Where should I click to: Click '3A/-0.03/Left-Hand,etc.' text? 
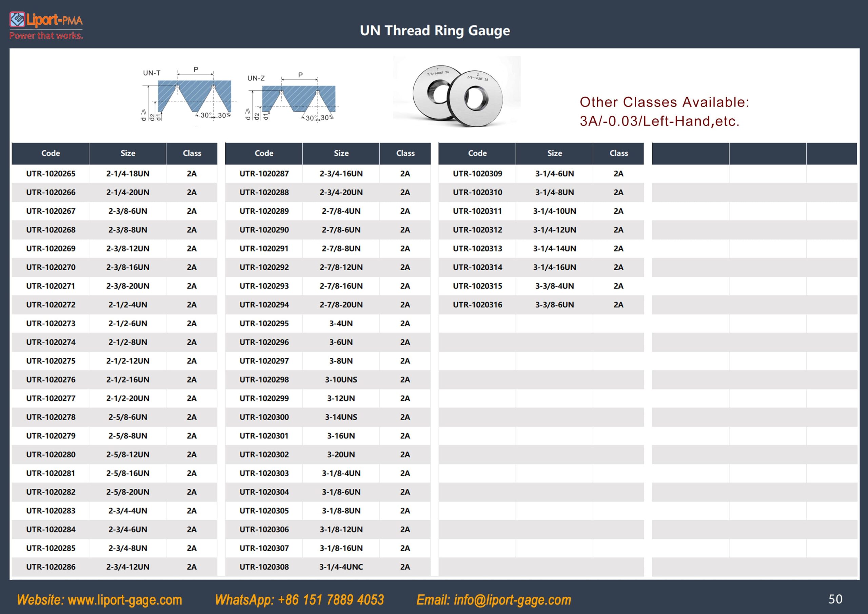pyautogui.click(x=659, y=121)
